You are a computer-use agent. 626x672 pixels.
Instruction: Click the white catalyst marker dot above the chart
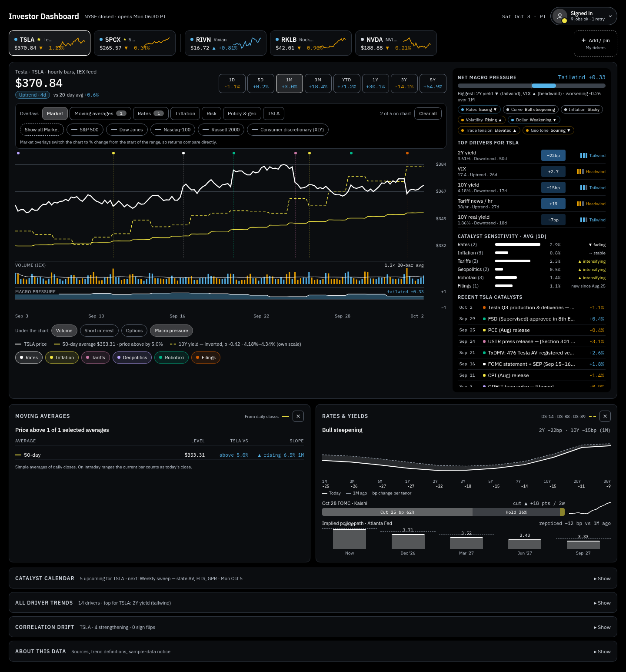click(x=183, y=153)
